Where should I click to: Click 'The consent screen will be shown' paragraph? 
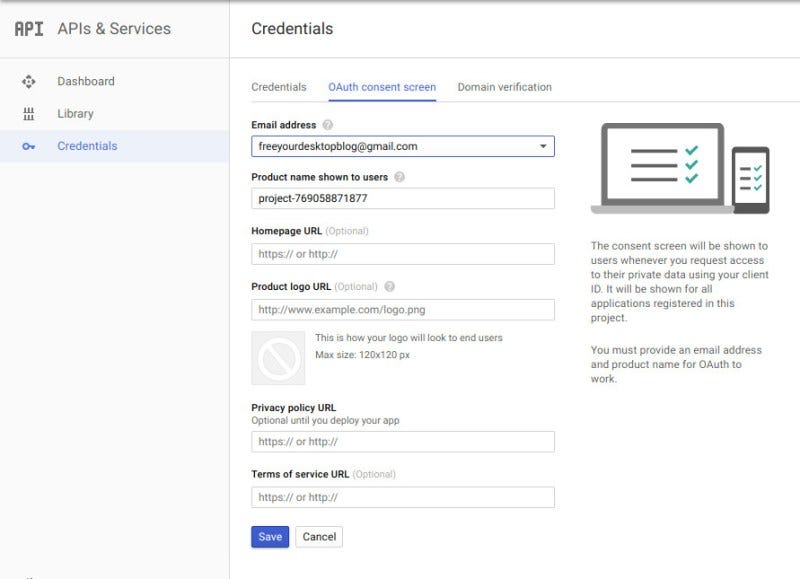[x=680, y=282]
